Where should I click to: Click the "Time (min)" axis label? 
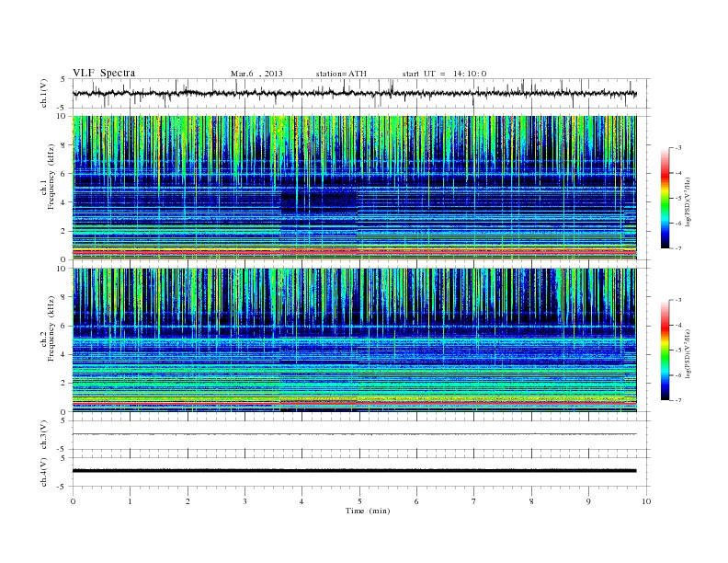[x=368, y=511]
